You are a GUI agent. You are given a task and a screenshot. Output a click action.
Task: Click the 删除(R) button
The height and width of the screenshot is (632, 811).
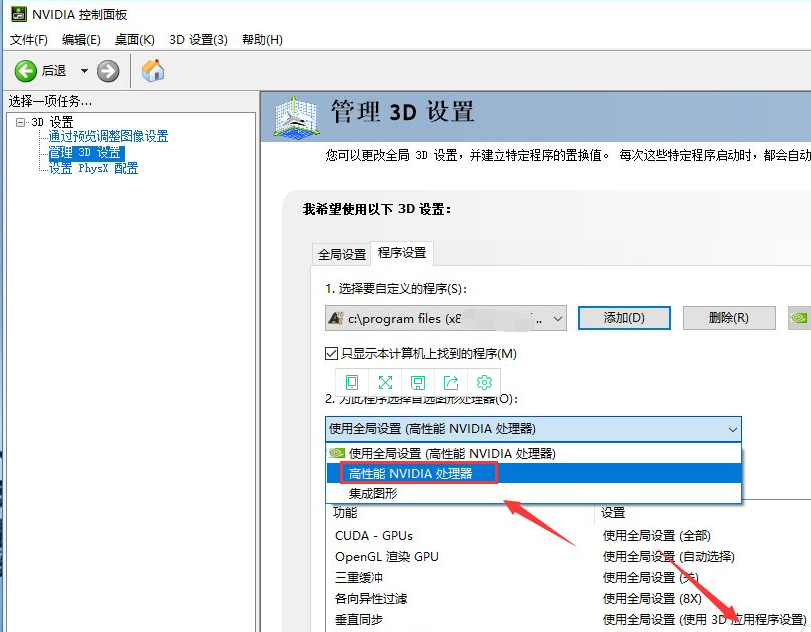point(729,318)
